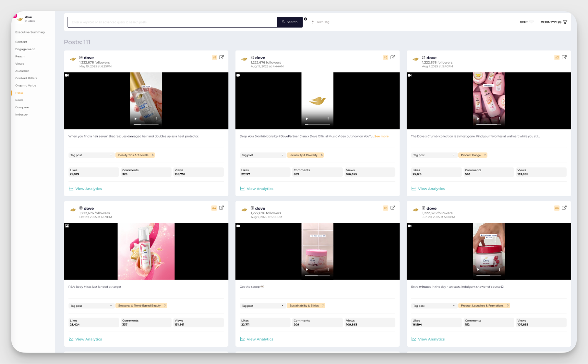This screenshot has height=364, width=588.
Task: Click the video camera icon on post #6 thumbnail
Action: click(409, 226)
